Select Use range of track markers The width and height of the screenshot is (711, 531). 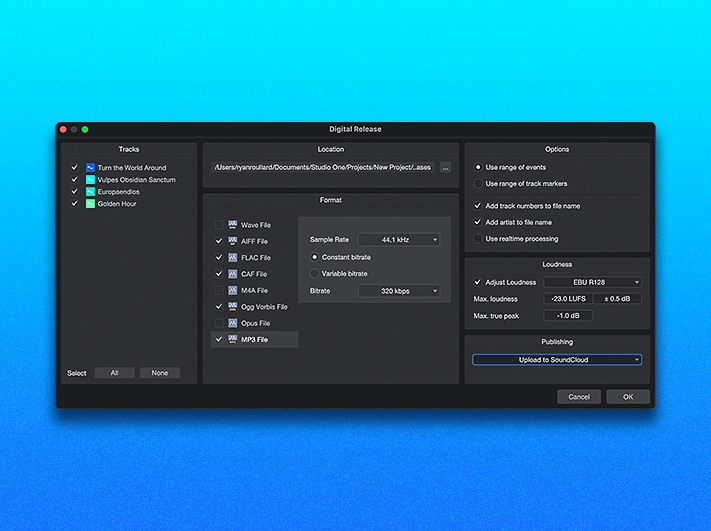478,184
